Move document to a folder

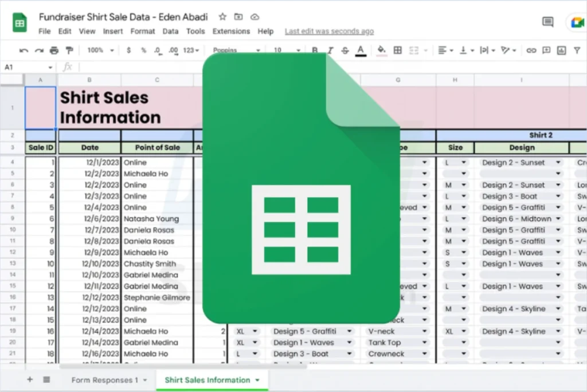tap(238, 17)
